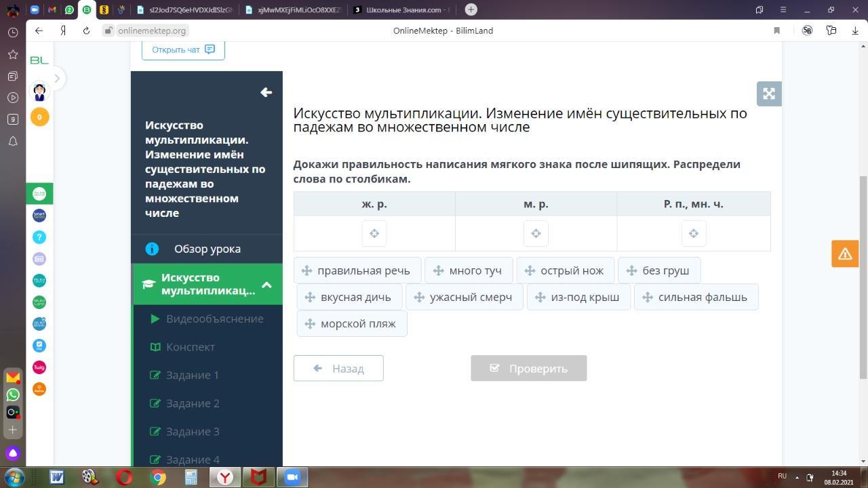The image size is (868, 488).
Task: Open notifications bell in browser sidebar
Action: pyautogui.click(x=13, y=141)
